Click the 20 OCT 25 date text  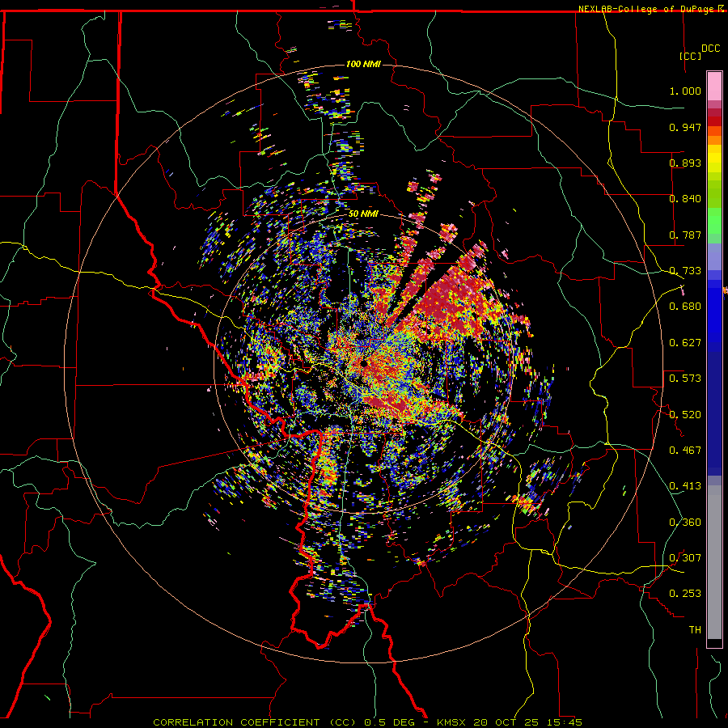pyautogui.click(x=506, y=722)
